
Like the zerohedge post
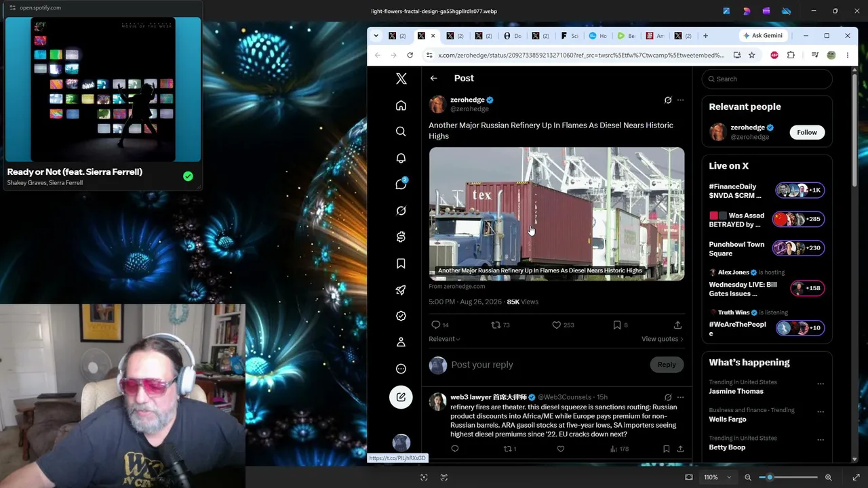click(557, 325)
